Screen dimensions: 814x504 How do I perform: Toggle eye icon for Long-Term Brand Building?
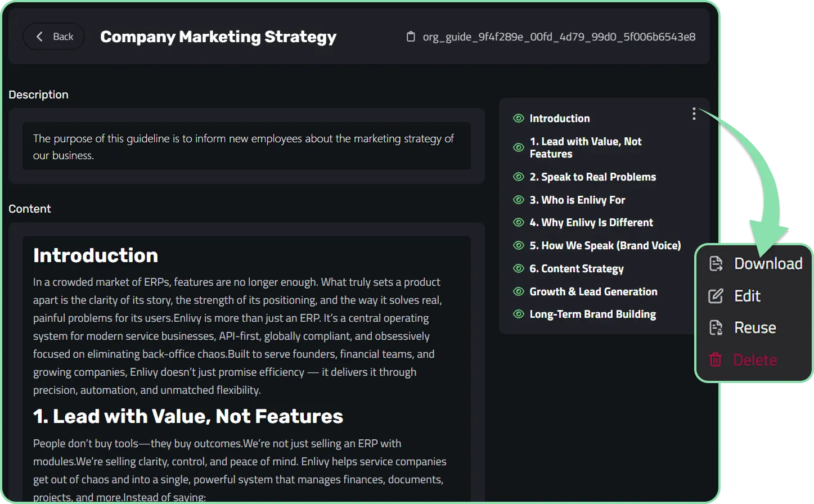[x=519, y=314]
